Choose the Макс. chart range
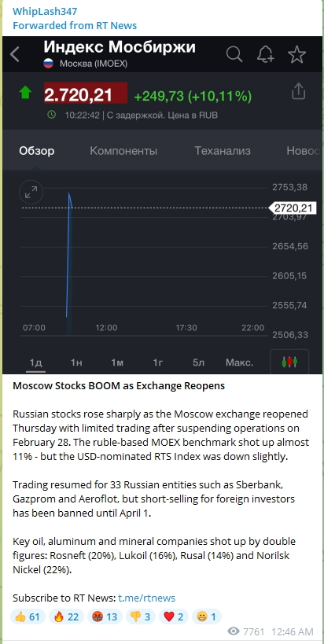 239,362
